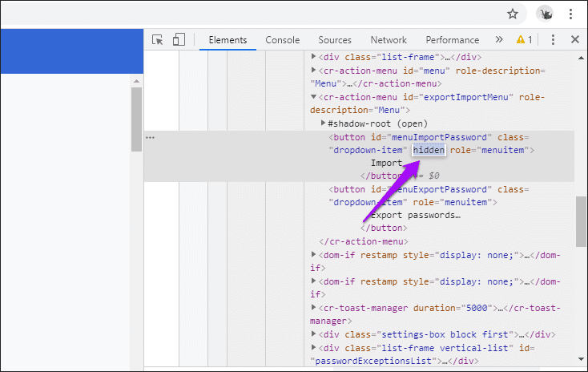This screenshot has height=372, width=588.
Task: Expand the second dom-if restamp node
Action: (313, 281)
